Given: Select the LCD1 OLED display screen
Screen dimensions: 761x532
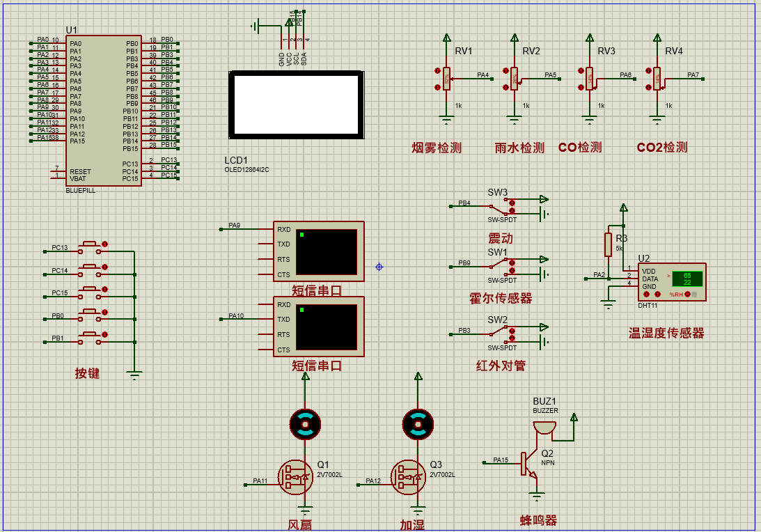Looking at the screenshot, I should tap(297, 105).
